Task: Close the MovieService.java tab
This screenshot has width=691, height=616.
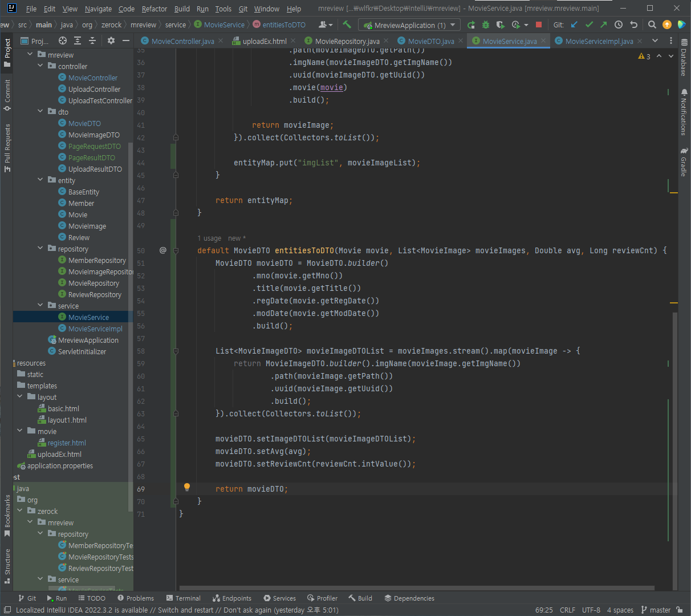Action: 543,41
